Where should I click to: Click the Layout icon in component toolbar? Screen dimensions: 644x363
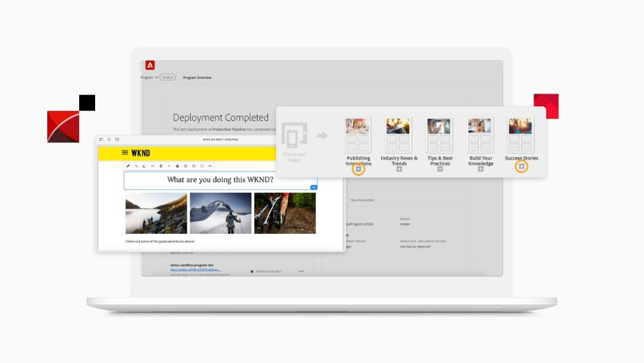coord(202,166)
